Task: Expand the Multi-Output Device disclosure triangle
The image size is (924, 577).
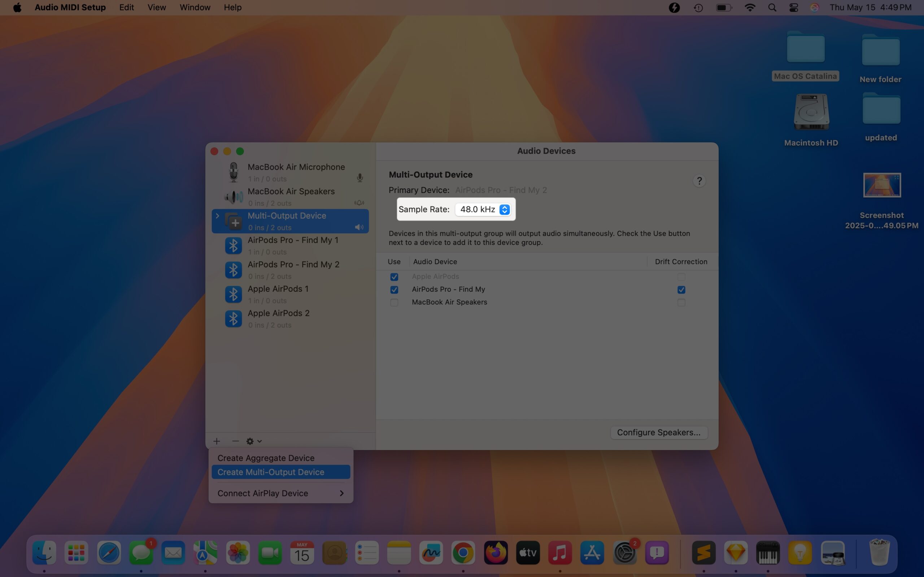Action: click(x=217, y=216)
